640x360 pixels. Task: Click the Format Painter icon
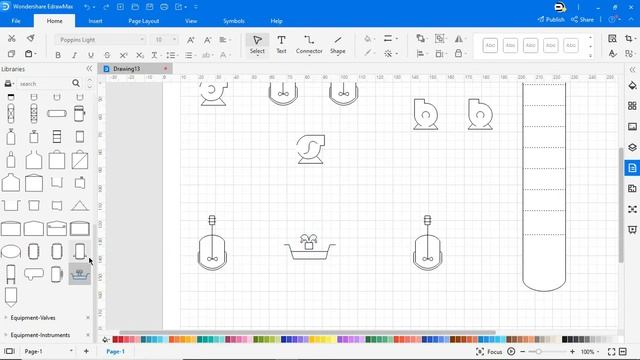pos(31,38)
